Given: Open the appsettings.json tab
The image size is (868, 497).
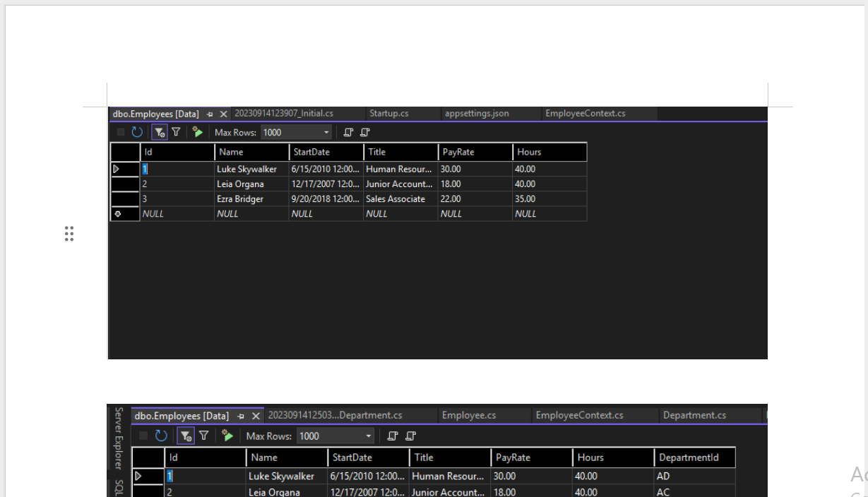Looking at the screenshot, I should tap(477, 113).
